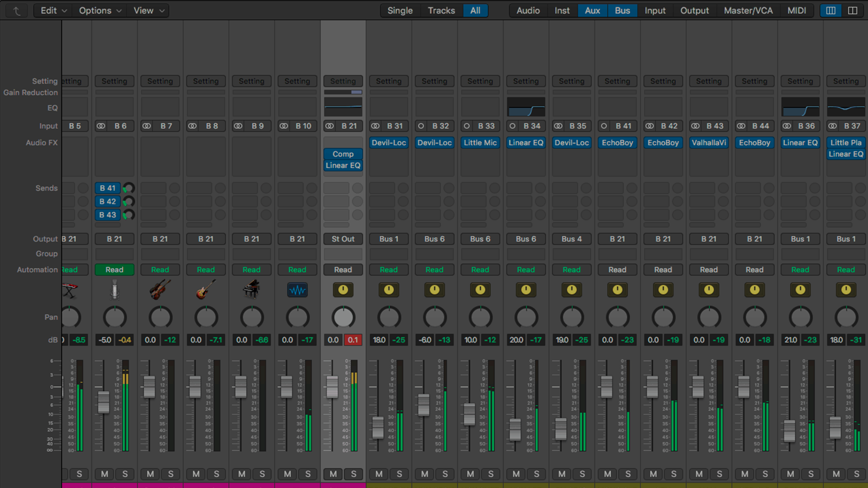Click the pan knob on B 6 strip

(x=115, y=317)
